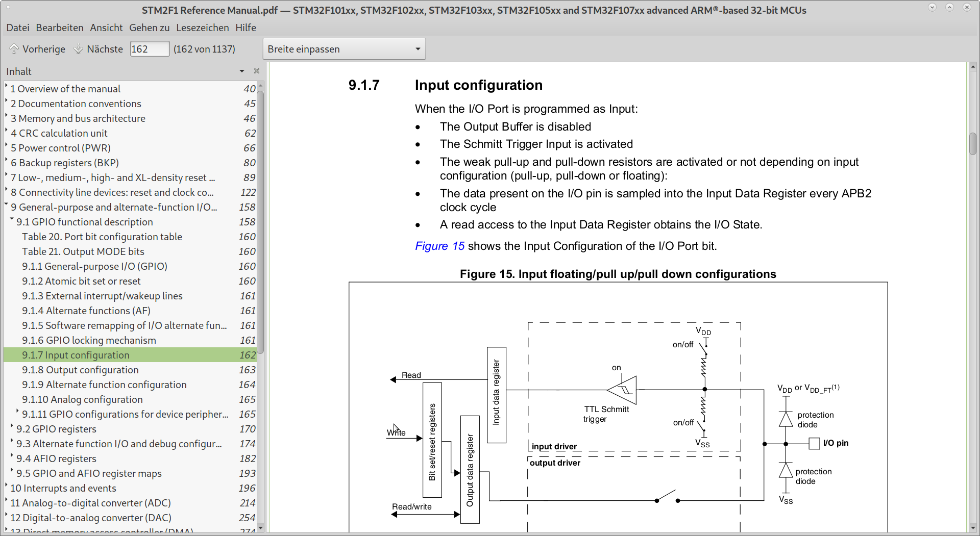Click the sidebar outline scrollbar thumb
980x536 pixels.
(260, 222)
